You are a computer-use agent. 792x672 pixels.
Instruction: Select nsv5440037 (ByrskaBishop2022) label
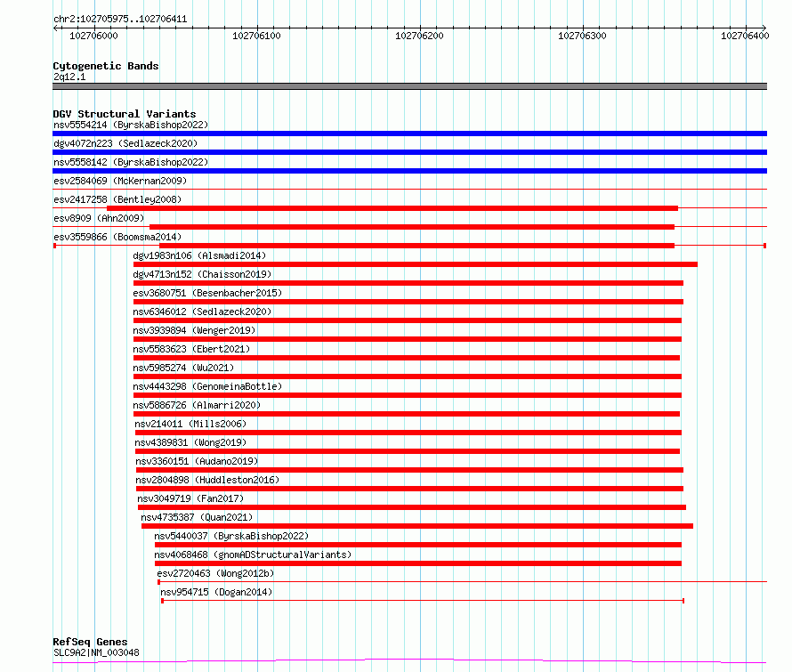point(231,536)
